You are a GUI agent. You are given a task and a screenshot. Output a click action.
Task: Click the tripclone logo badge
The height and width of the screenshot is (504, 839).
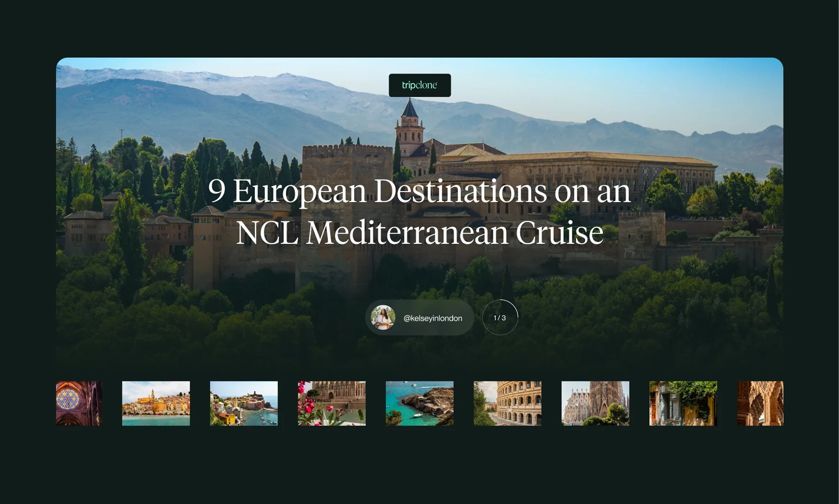[419, 85]
